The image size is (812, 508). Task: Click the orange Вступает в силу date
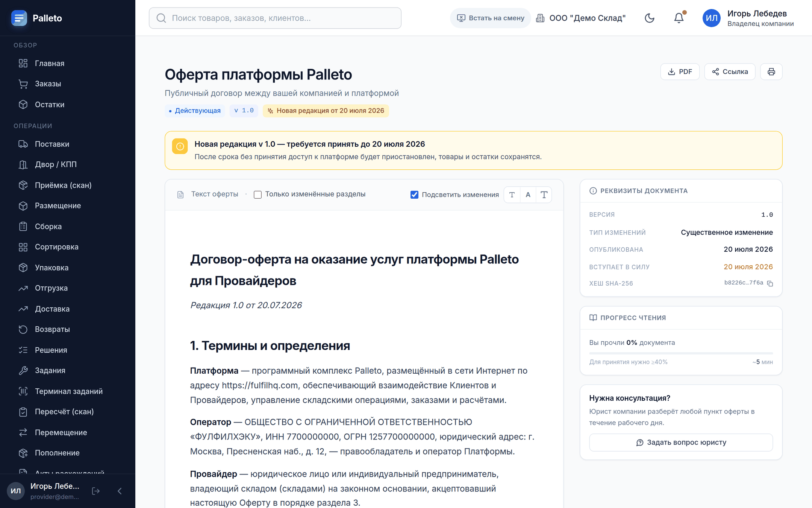[748, 267]
